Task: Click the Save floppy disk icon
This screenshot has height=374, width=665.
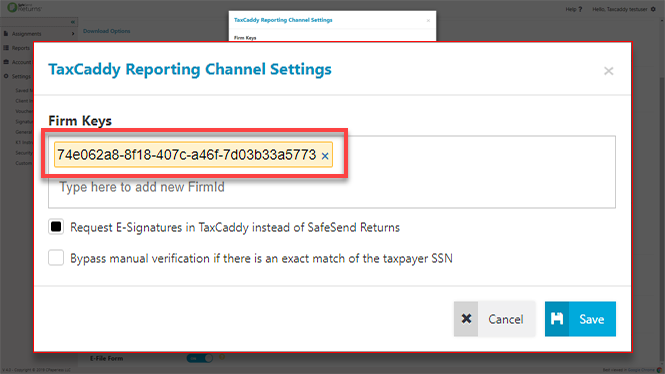Action: click(557, 319)
